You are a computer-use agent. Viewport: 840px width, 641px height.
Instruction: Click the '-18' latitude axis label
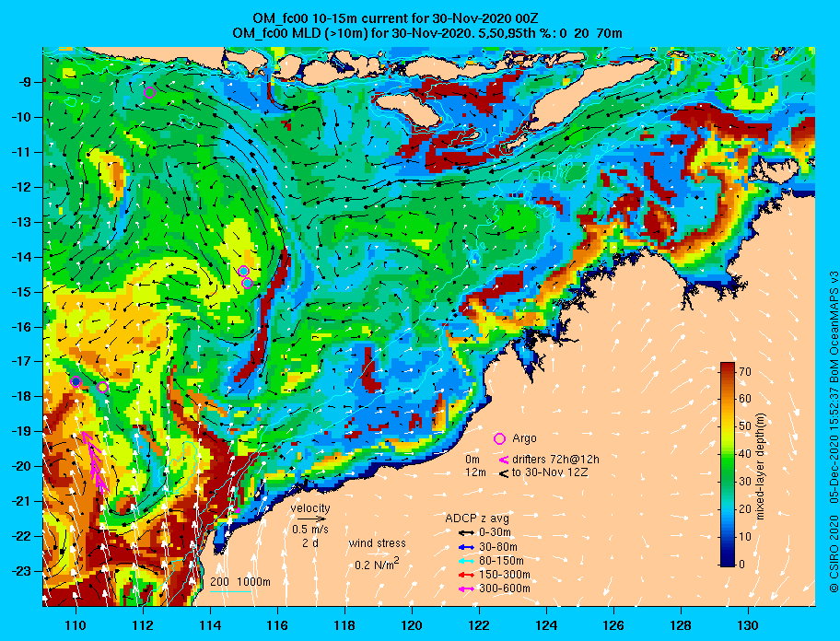click(x=21, y=396)
